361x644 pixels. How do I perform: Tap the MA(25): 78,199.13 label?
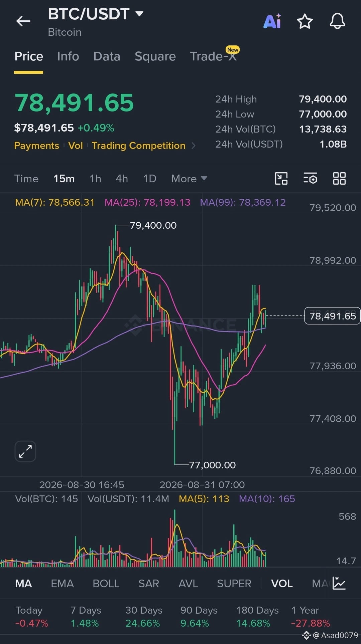(147, 202)
